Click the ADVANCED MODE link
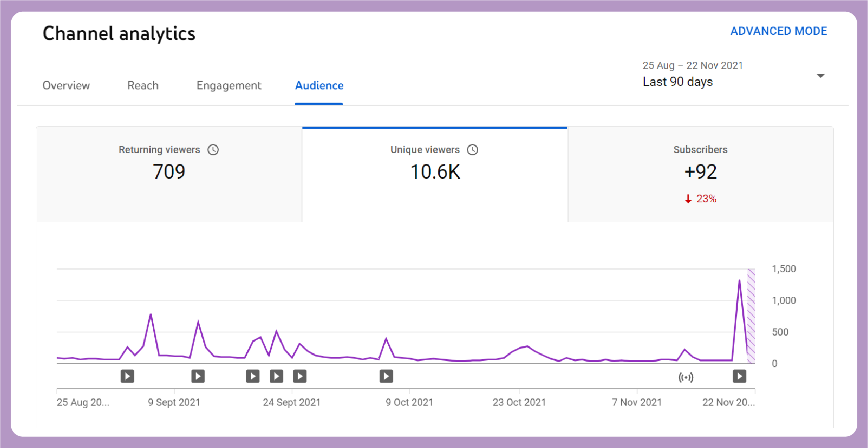This screenshot has width=868, height=448. pyautogui.click(x=779, y=31)
